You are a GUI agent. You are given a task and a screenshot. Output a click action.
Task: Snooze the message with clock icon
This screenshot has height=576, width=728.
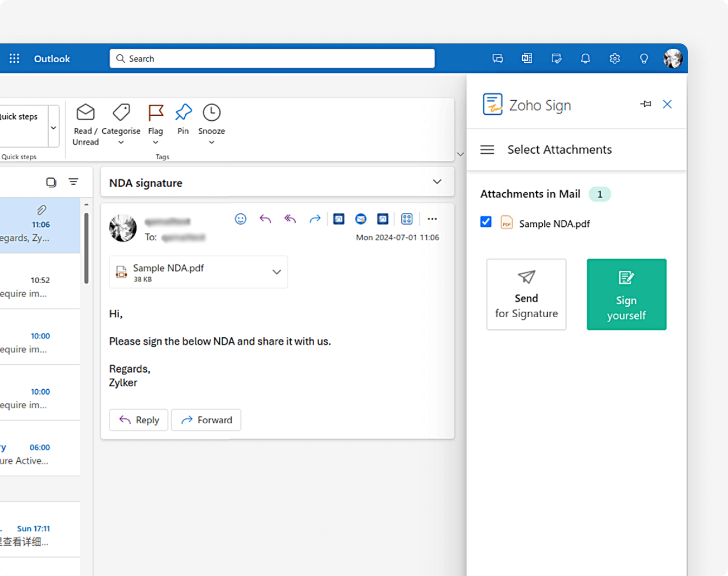(x=211, y=113)
